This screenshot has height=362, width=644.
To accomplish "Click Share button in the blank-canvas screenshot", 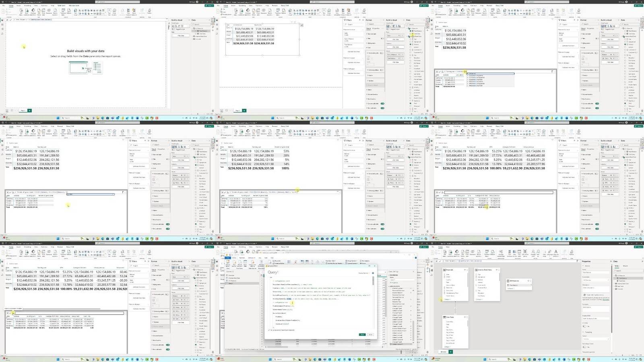I will pos(210,6).
